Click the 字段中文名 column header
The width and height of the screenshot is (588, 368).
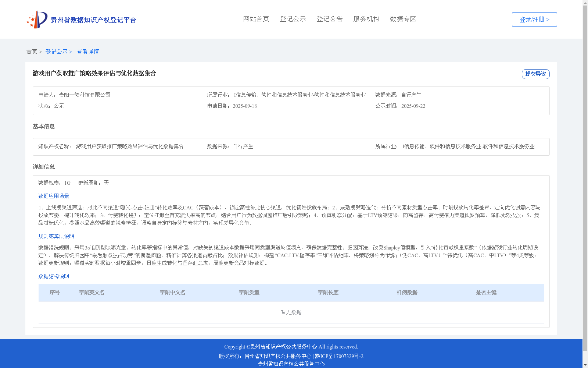(172, 293)
